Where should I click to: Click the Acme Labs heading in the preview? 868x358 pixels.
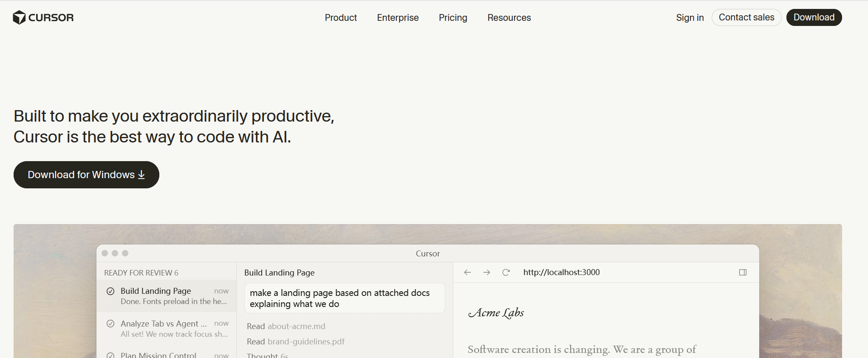point(496,313)
